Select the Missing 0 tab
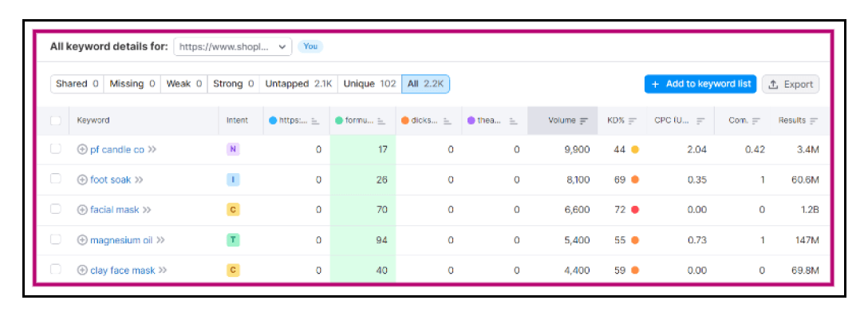This screenshot has width=868, height=316. point(132,84)
